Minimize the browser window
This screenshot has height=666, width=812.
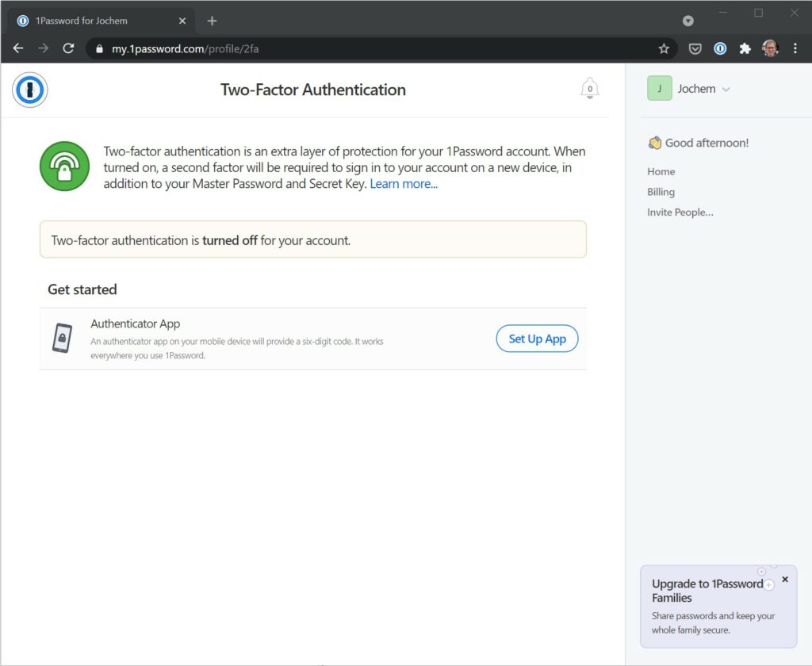click(x=723, y=13)
